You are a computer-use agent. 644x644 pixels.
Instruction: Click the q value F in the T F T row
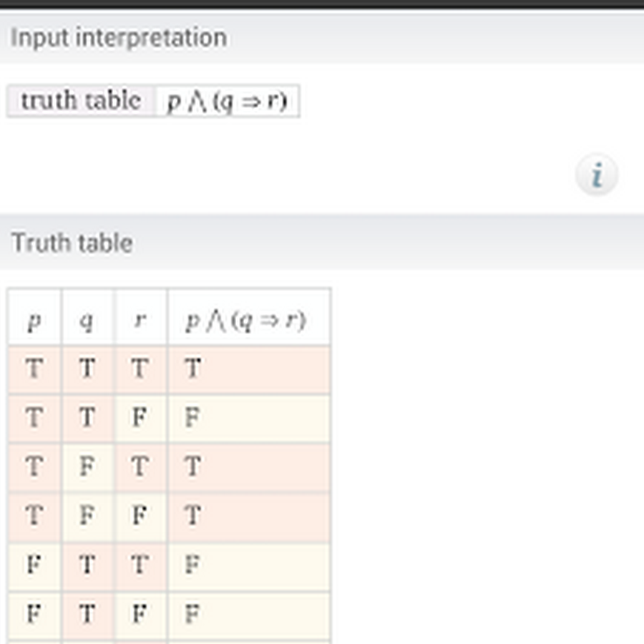click(88, 467)
